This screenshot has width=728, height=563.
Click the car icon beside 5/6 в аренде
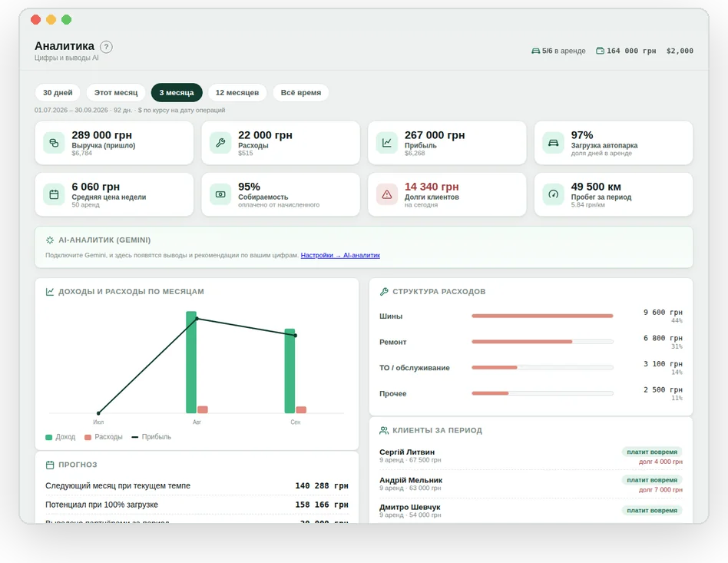[536, 51]
